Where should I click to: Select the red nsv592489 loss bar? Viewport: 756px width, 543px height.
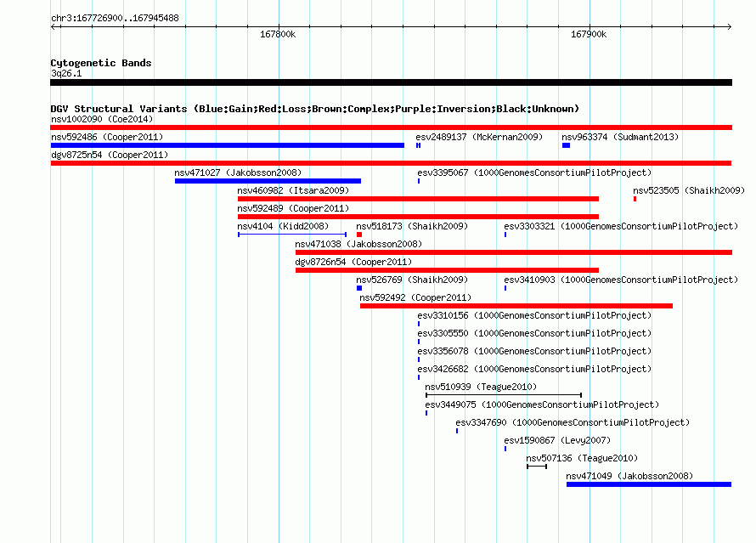pyautogui.click(x=418, y=217)
